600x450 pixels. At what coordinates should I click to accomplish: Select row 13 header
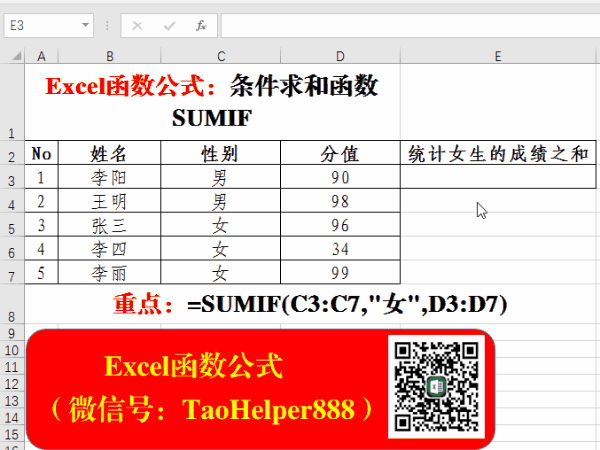[12, 400]
